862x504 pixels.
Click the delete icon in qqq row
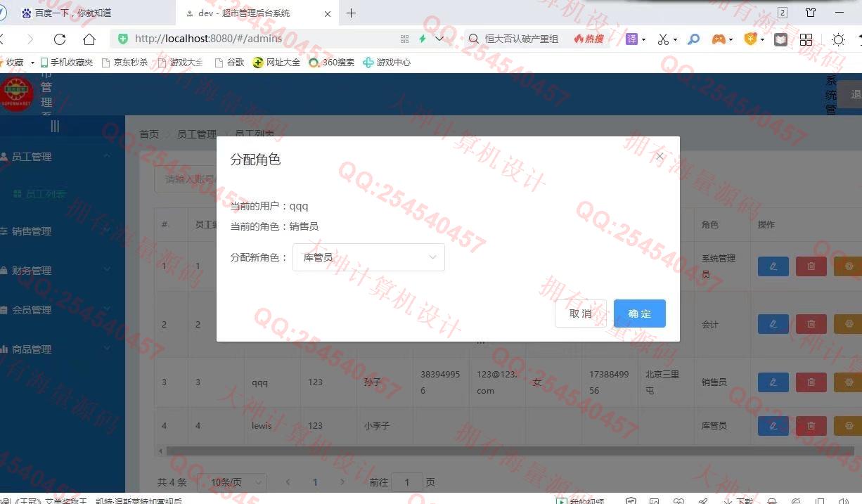coord(811,382)
